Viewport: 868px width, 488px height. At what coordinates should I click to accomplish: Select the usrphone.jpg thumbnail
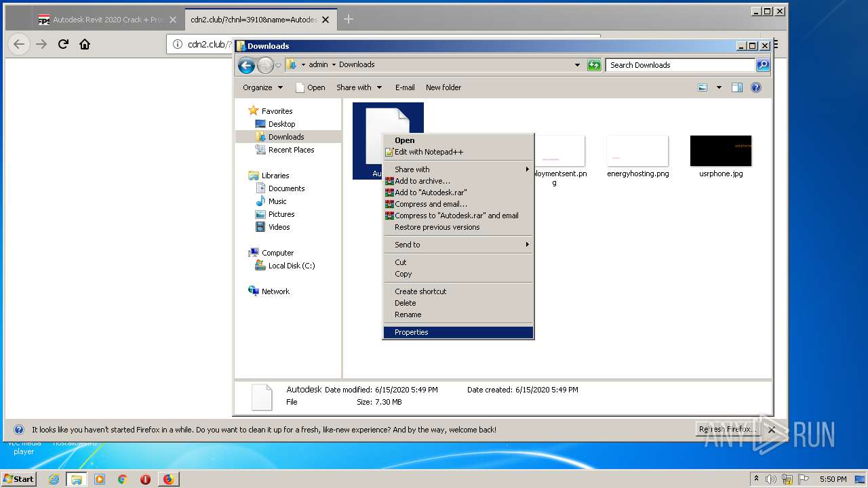[x=721, y=150]
